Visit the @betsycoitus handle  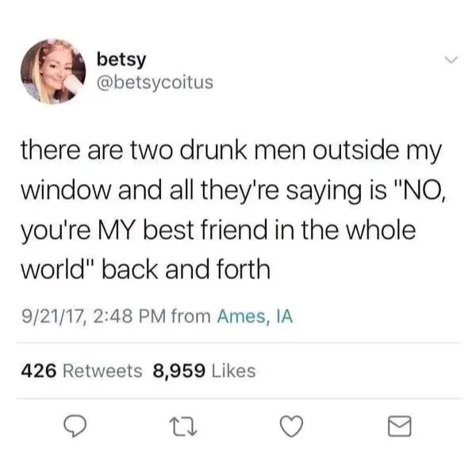point(155,83)
